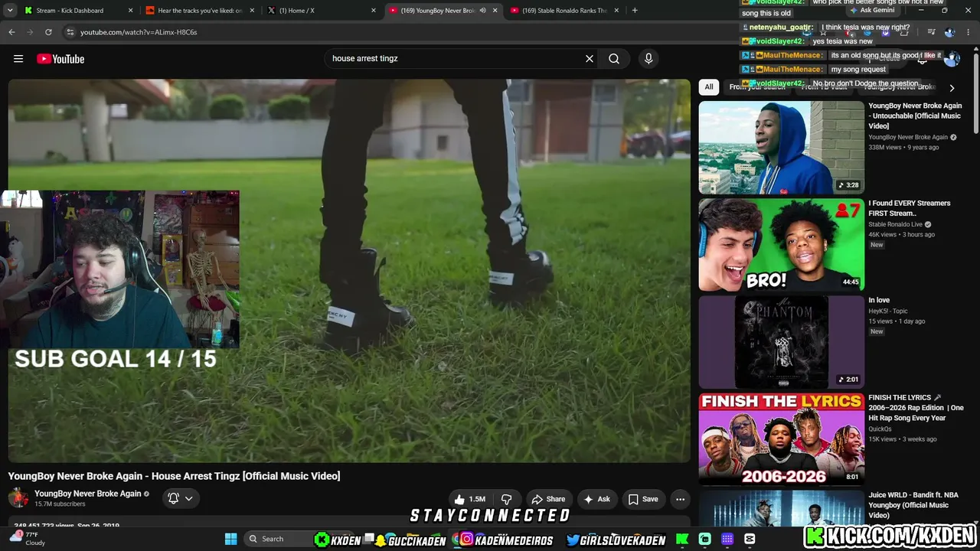
Task: Click the site info icon beside the URL
Action: [70, 32]
